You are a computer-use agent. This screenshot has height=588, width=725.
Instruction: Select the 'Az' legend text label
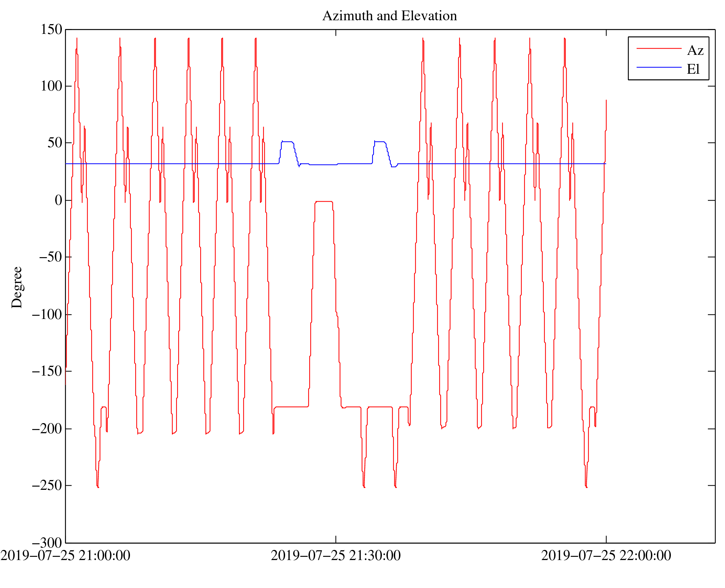point(695,51)
